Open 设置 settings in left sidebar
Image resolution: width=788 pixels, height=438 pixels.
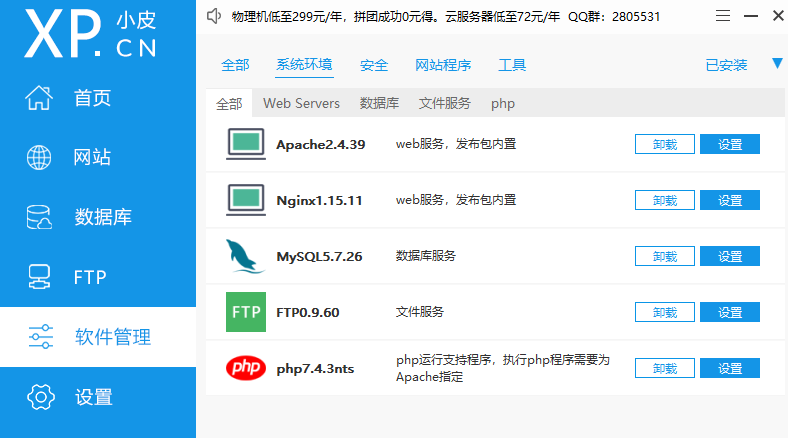click(x=94, y=397)
